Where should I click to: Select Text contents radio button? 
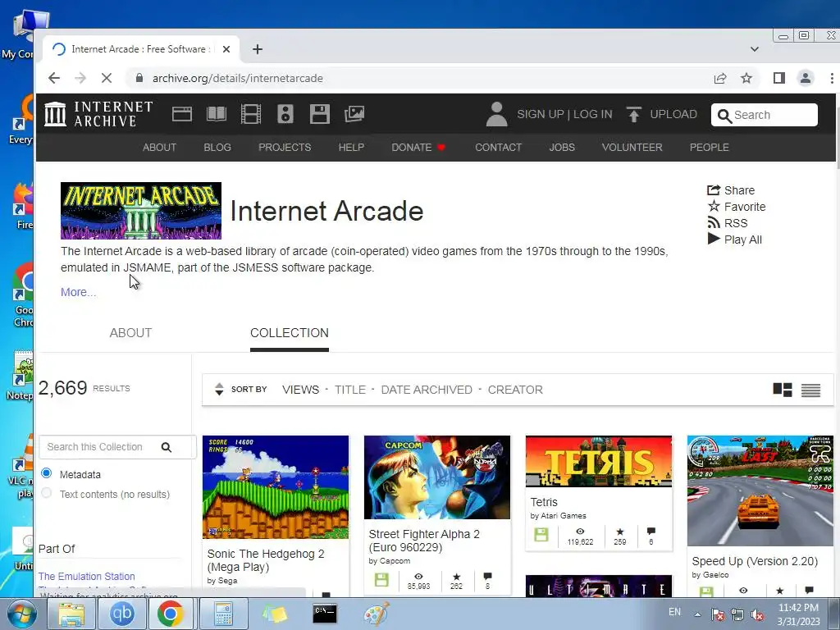[47, 493]
